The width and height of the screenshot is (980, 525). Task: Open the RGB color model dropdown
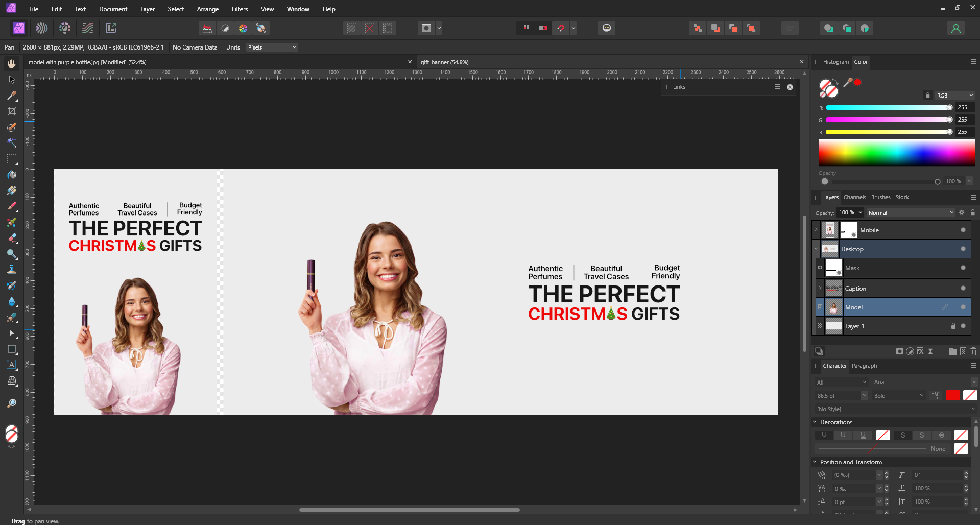(x=954, y=96)
